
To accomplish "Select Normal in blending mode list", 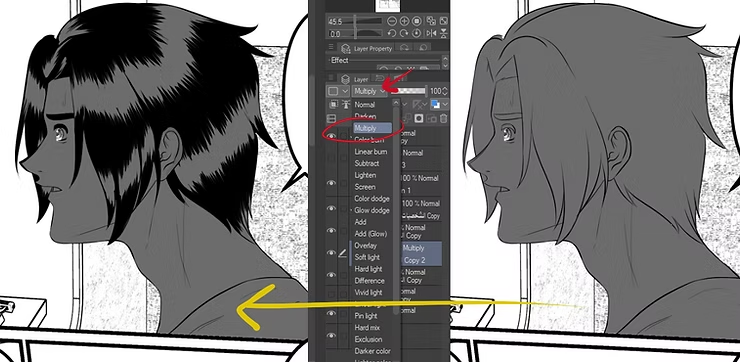I will [364, 105].
